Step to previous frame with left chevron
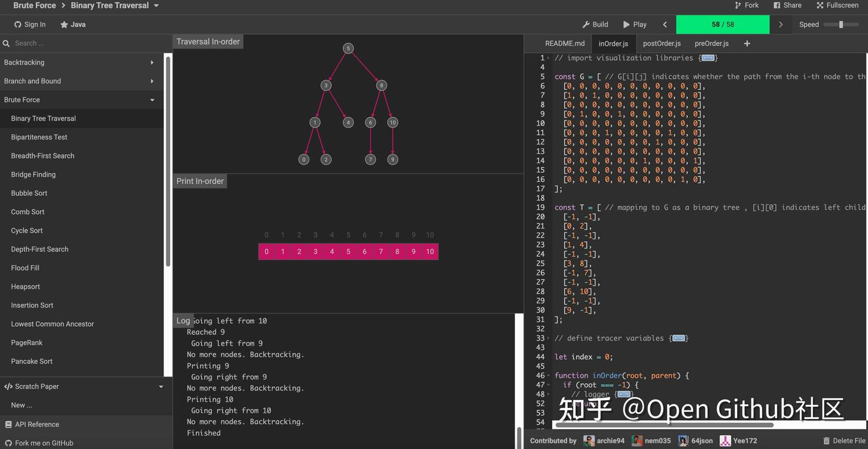 coord(665,25)
